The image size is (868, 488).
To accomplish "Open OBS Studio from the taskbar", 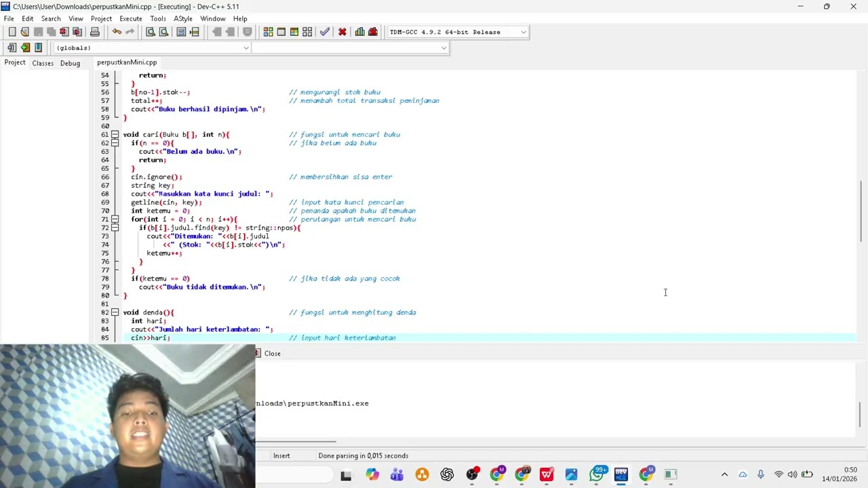I will 472,474.
